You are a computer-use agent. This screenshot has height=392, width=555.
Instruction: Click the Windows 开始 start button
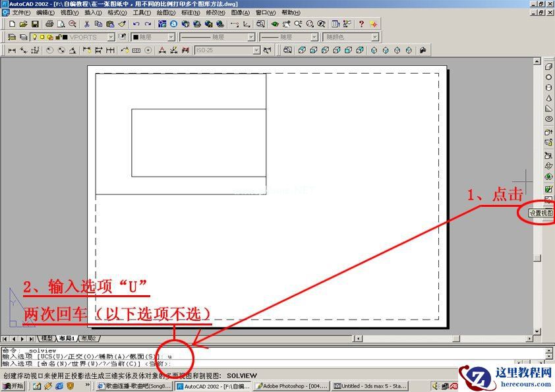click(x=13, y=385)
